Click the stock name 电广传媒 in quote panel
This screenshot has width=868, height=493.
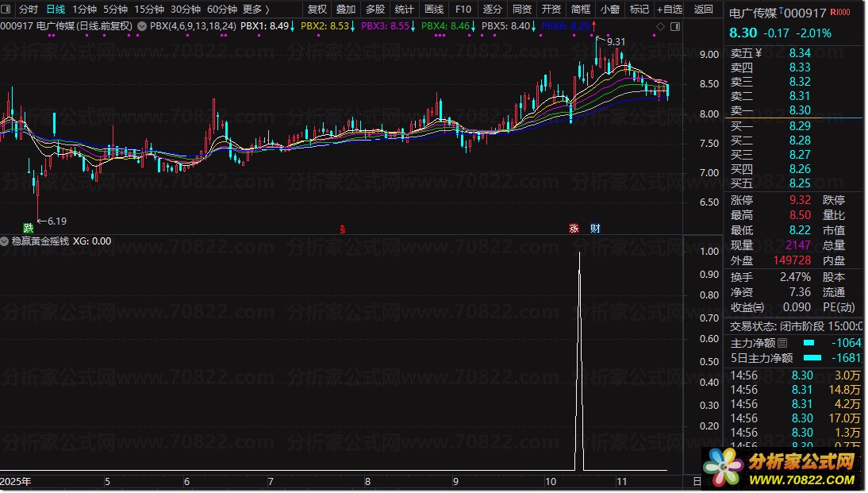tap(754, 13)
